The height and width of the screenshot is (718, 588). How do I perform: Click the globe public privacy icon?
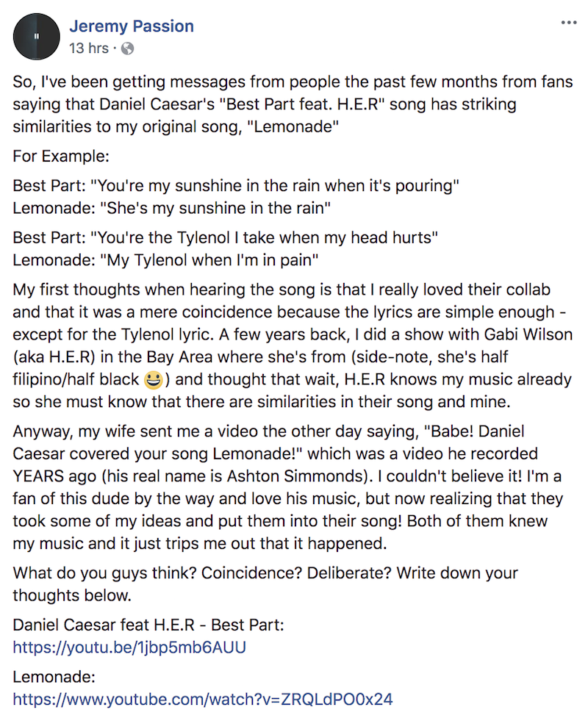pyautogui.click(x=127, y=49)
